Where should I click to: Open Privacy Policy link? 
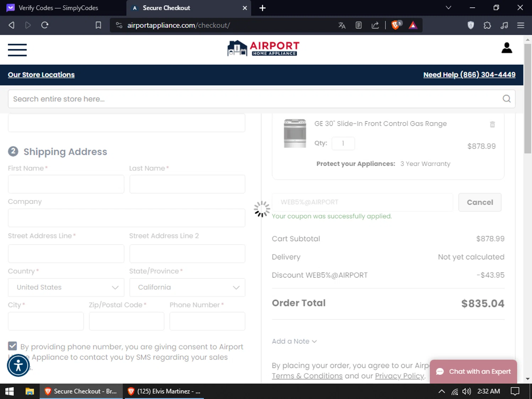(399, 376)
